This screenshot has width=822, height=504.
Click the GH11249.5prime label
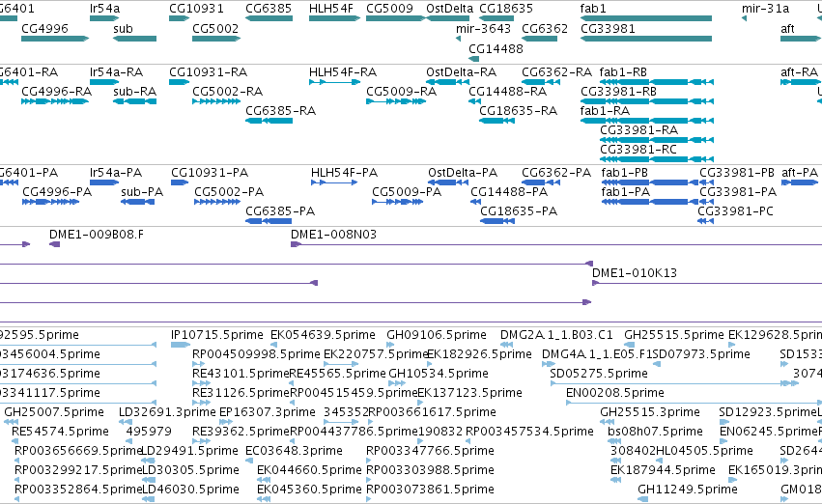point(688,490)
